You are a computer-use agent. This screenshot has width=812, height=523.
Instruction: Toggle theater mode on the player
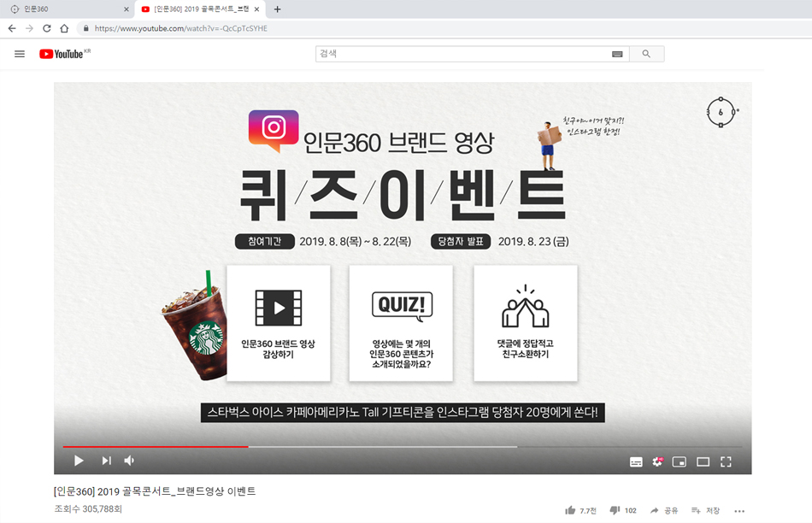(x=703, y=461)
